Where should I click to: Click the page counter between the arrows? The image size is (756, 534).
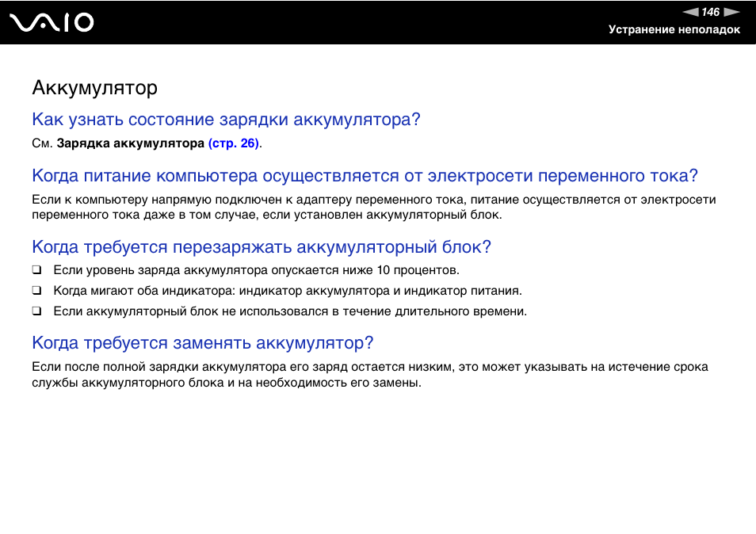click(x=710, y=12)
